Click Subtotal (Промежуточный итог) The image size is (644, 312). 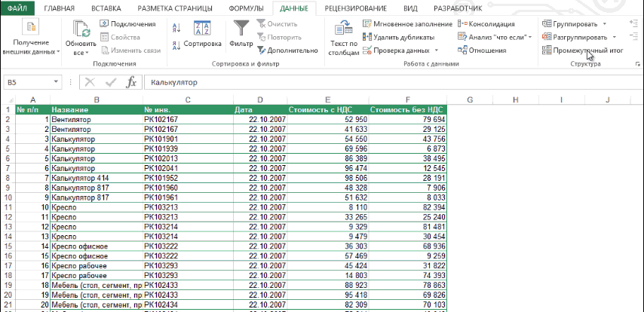click(583, 50)
